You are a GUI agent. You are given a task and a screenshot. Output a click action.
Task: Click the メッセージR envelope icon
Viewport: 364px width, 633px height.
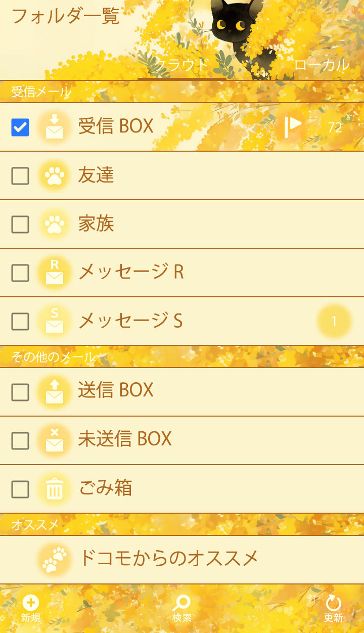(x=55, y=273)
